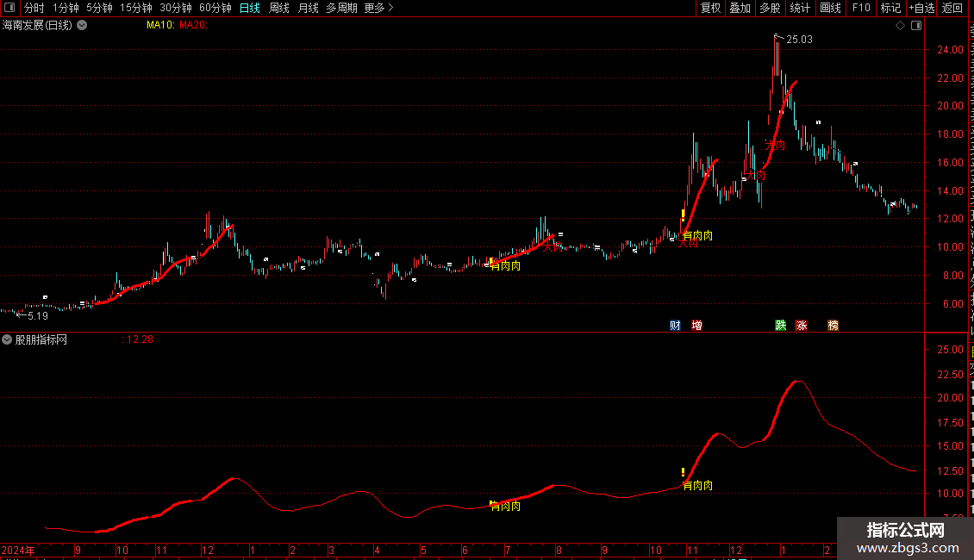Click the MA10 indicator label
This screenshot has width=974, height=560.
[160, 25]
